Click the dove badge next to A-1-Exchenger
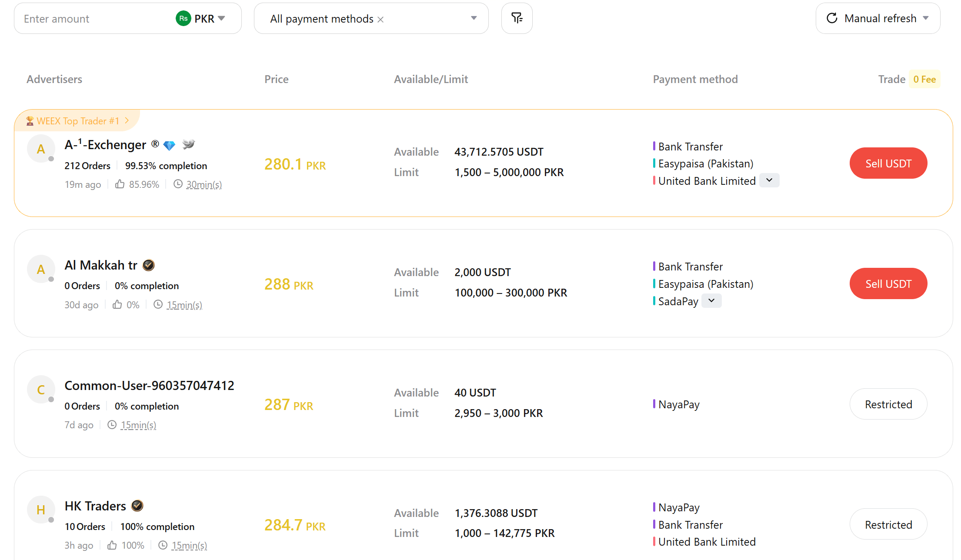Viewport: 961px width, 560px height. click(x=188, y=144)
